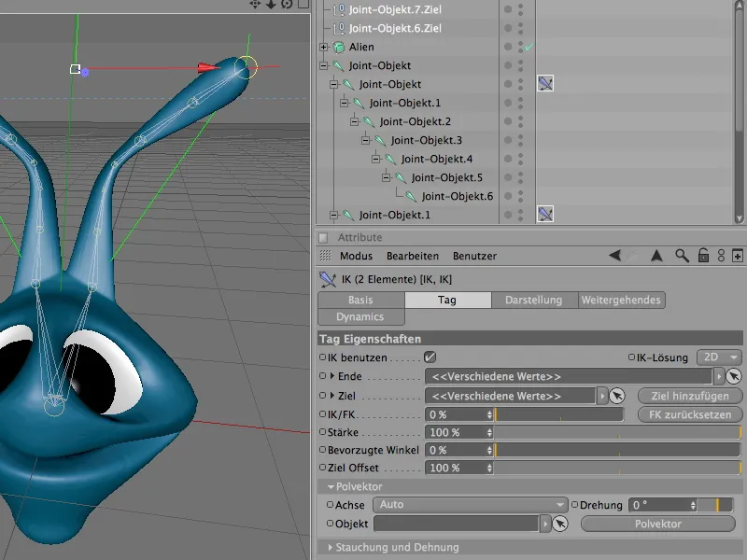Open the Benutzer menu

coord(474,256)
